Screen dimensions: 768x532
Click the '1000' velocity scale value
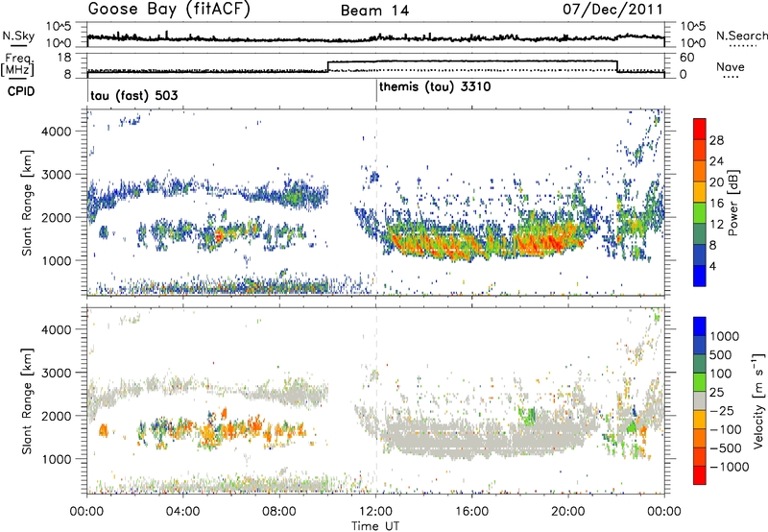tap(725, 336)
